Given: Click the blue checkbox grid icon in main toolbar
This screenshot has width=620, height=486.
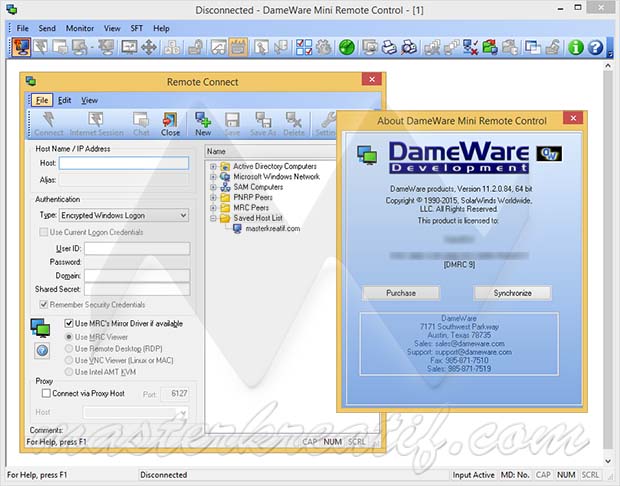Looking at the screenshot, I should (x=304, y=47).
